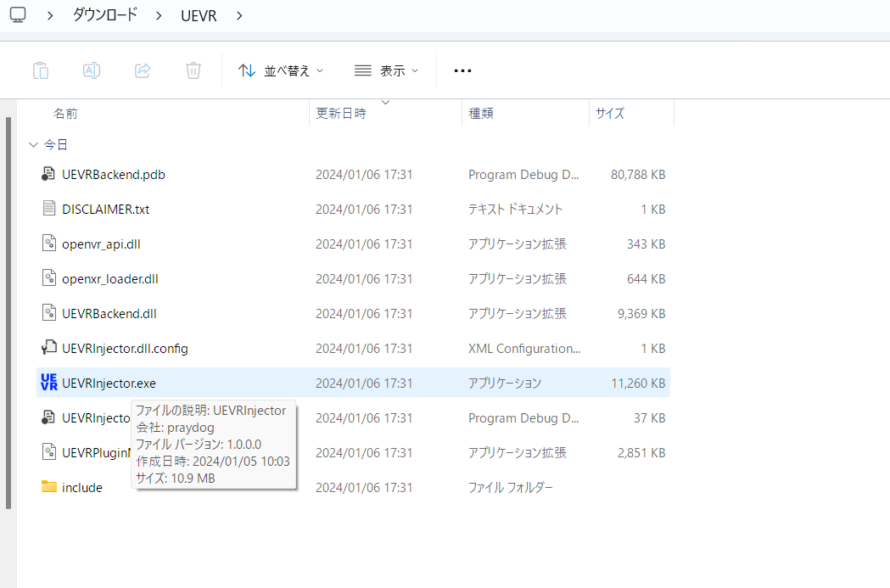Screen dimensions: 890x588
Task: Click the 343 KB size cell
Action: tap(646, 244)
